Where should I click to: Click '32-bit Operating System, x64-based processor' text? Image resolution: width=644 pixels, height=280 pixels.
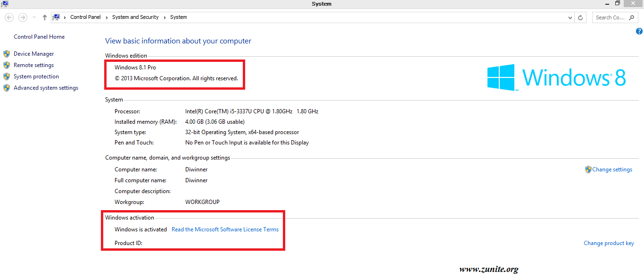[242, 132]
